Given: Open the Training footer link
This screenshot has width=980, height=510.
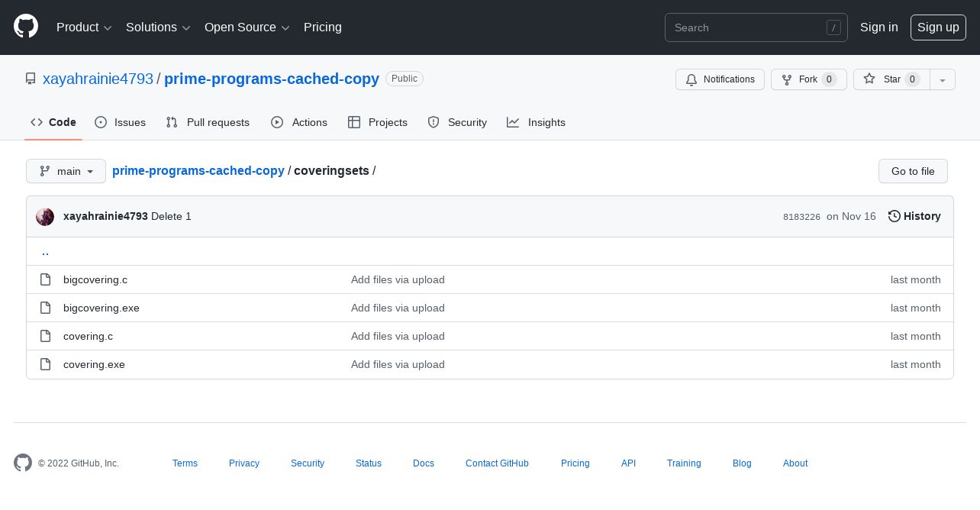Looking at the screenshot, I should tap(684, 463).
